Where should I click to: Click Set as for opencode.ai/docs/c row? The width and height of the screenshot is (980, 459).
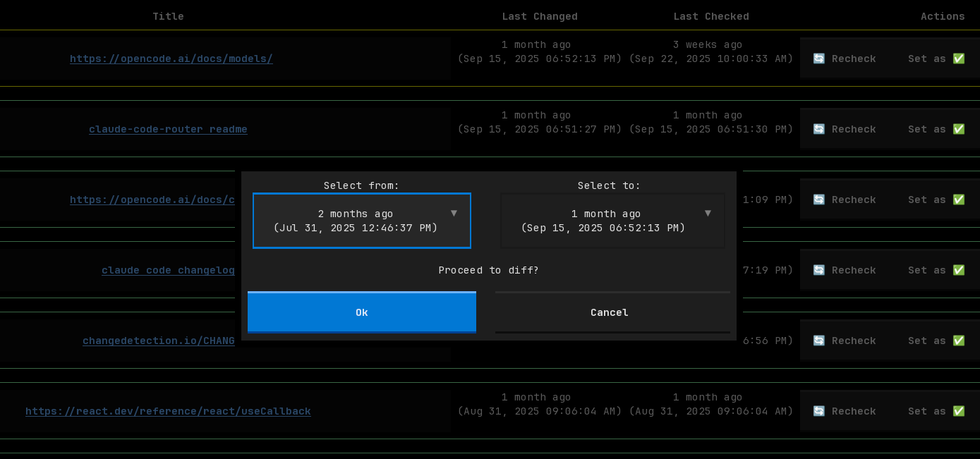click(x=936, y=200)
